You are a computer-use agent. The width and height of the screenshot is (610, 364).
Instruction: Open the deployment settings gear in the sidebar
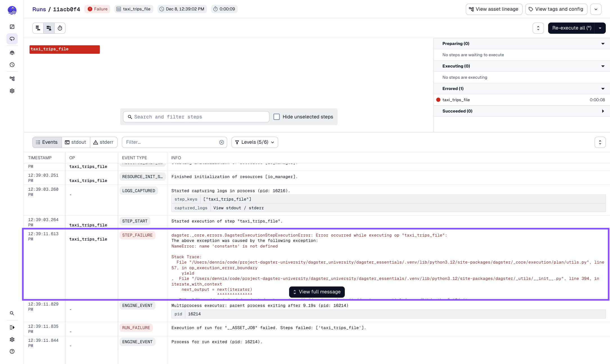12,91
